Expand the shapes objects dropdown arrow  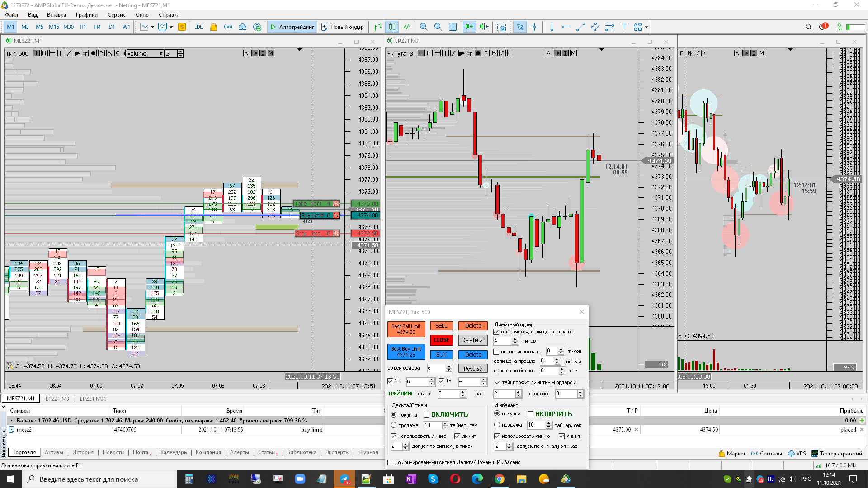[646, 27]
